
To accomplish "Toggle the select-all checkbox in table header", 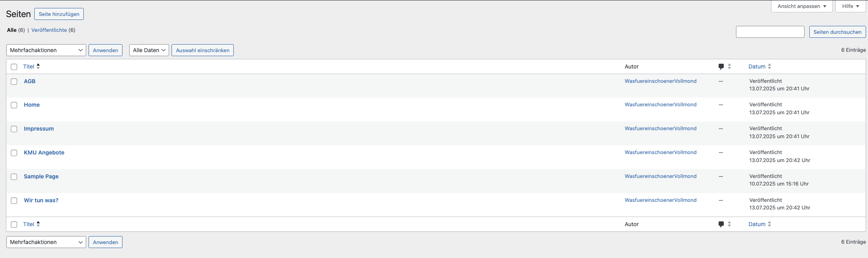I will tap(14, 67).
